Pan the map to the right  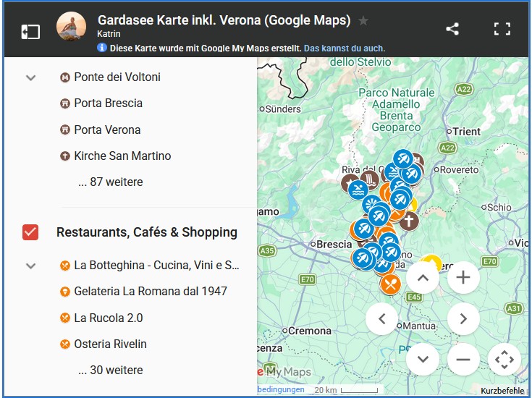463,318
